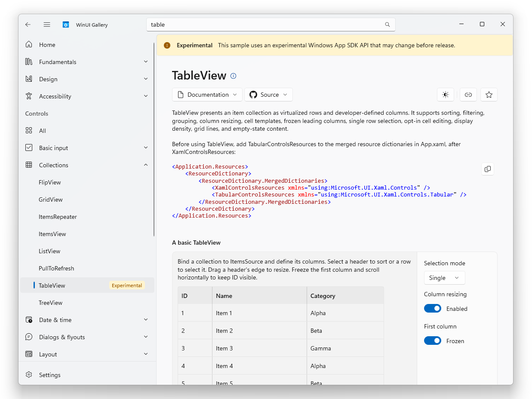Expand the Date & time chevron
532x399 pixels.
(x=146, y=320)
